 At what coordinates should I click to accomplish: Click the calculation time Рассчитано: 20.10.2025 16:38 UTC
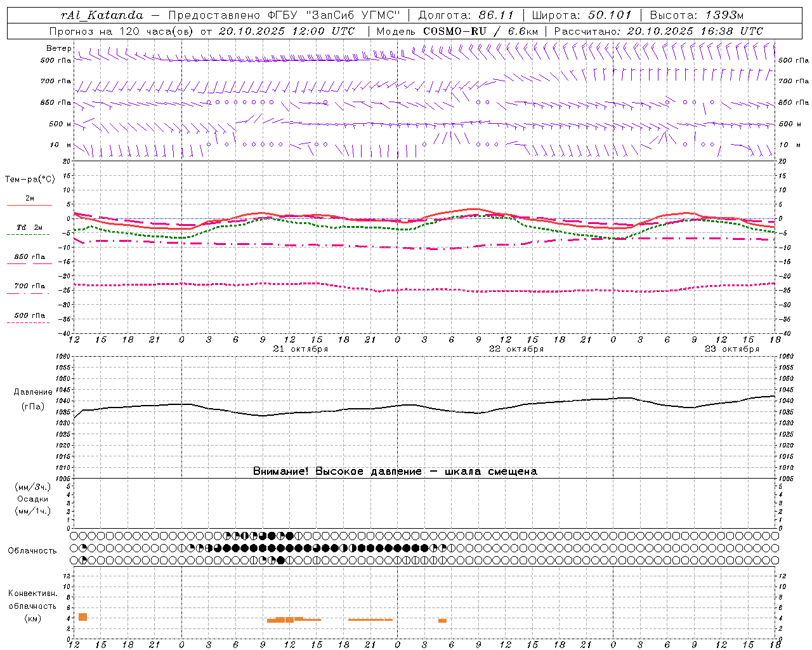pyautogui.click(x=658, y=31)
